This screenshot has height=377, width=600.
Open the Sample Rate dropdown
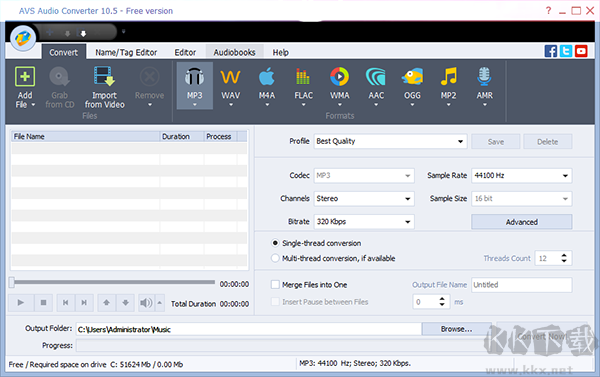(x=522, y=176)
